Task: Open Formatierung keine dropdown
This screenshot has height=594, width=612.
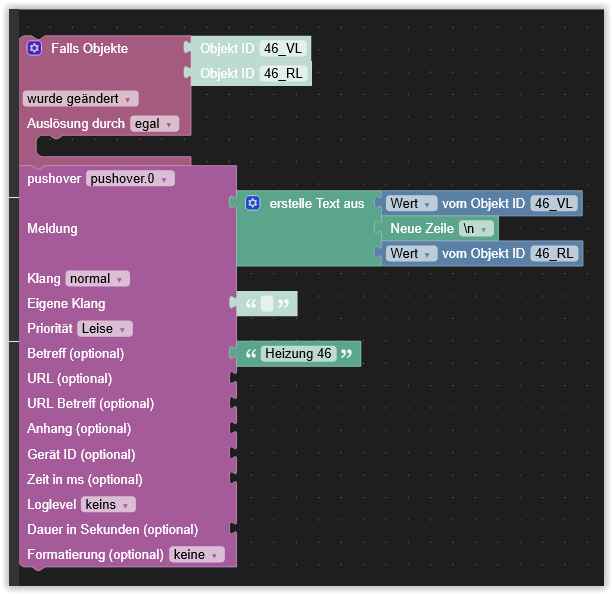Action: click(197, 555)
